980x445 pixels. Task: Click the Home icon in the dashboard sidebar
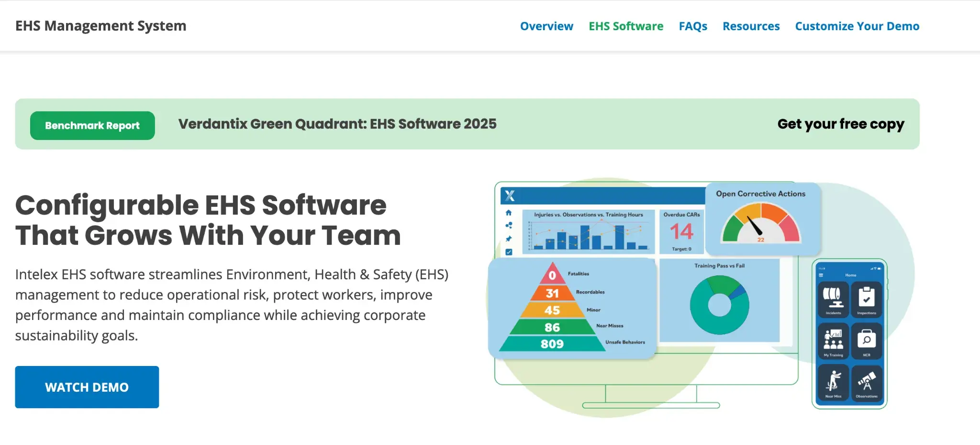[509, 213]
